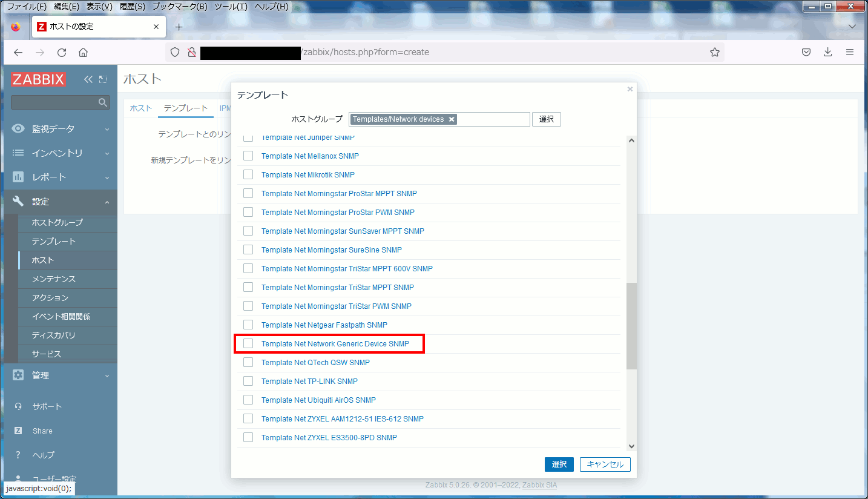Click the 監視データ eye icon

click(19, 128)
